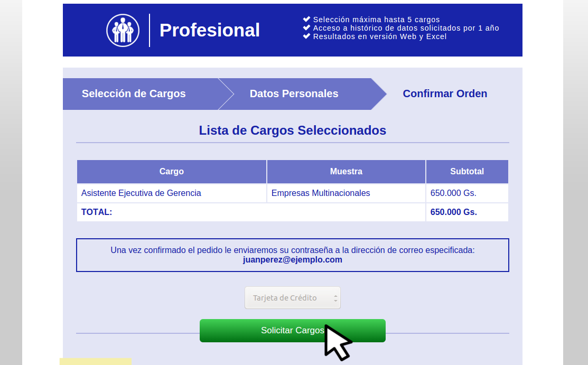Click the Profesional plan title
Image resolution: width=588 pixels, height=365 pixels.
click(210, 31)
